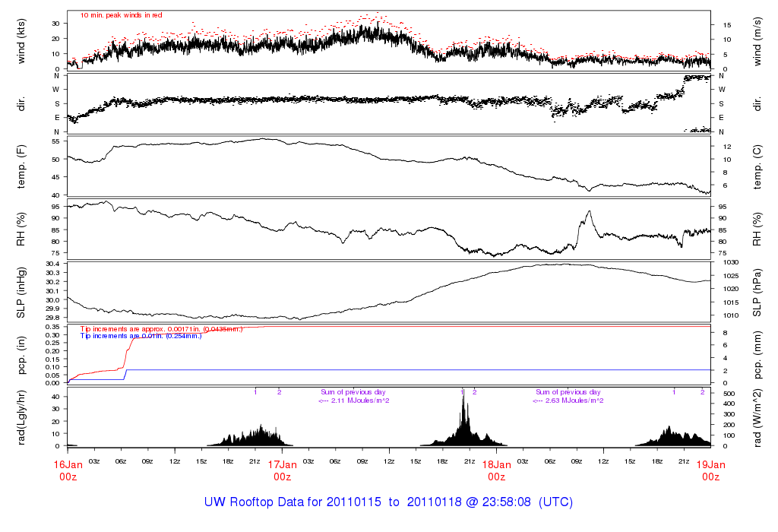Click the tallest solar radiation spike

(463, 410)
